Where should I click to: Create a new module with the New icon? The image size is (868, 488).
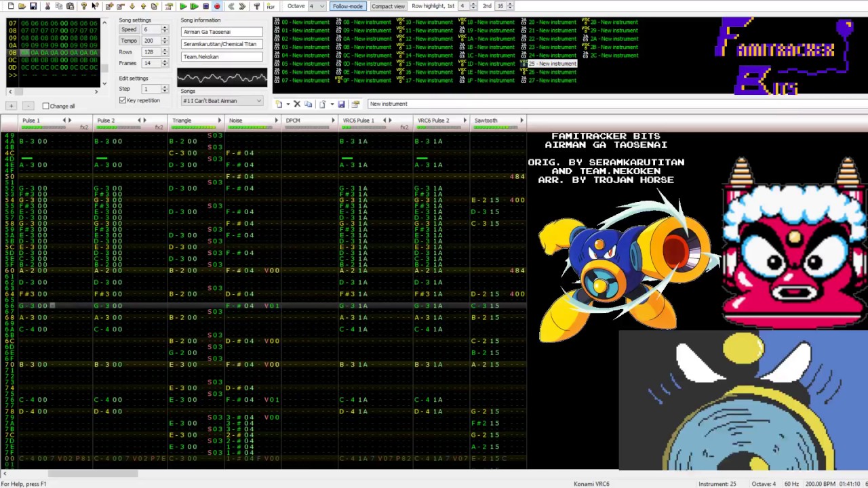pyautogui.click(x=11, y=6)
